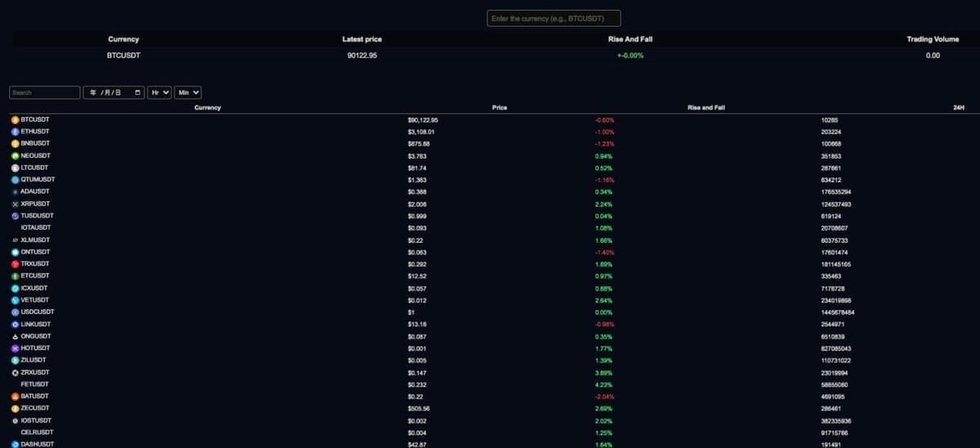Click the ZECUSDT Zcash coin icon
Image resolution: width=980 pixels, height=448 pixels.
(x=15, y=408)
